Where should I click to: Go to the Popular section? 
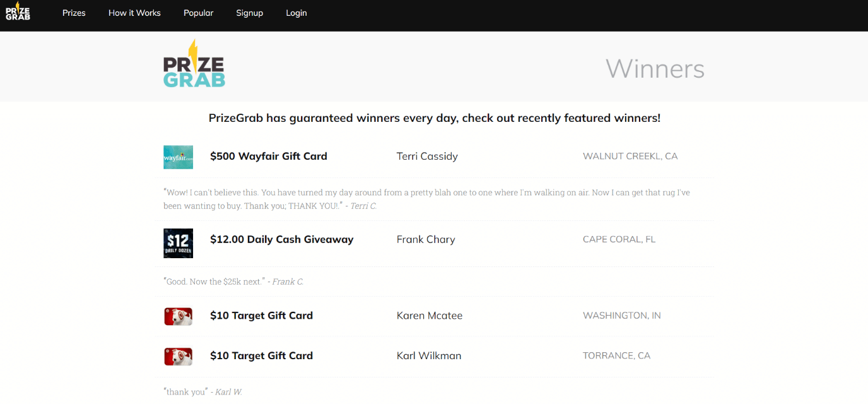pyautogui.click(x=198, y=13)
